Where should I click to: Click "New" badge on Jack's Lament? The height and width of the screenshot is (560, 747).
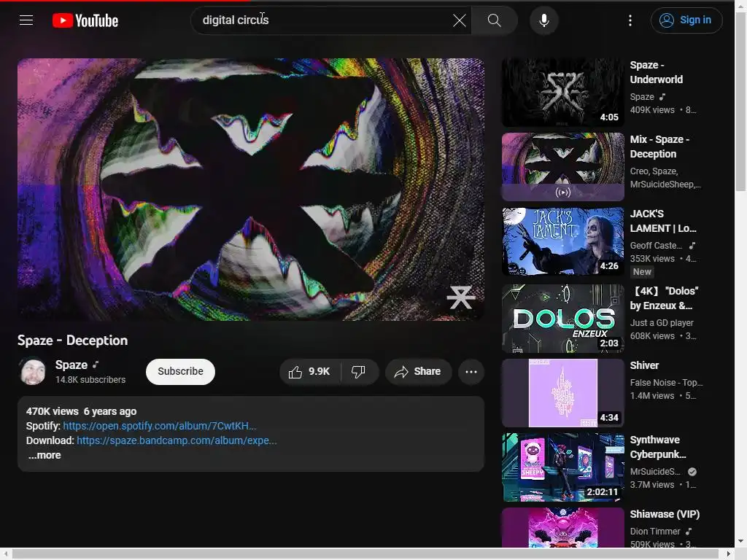tap(642, 272)
